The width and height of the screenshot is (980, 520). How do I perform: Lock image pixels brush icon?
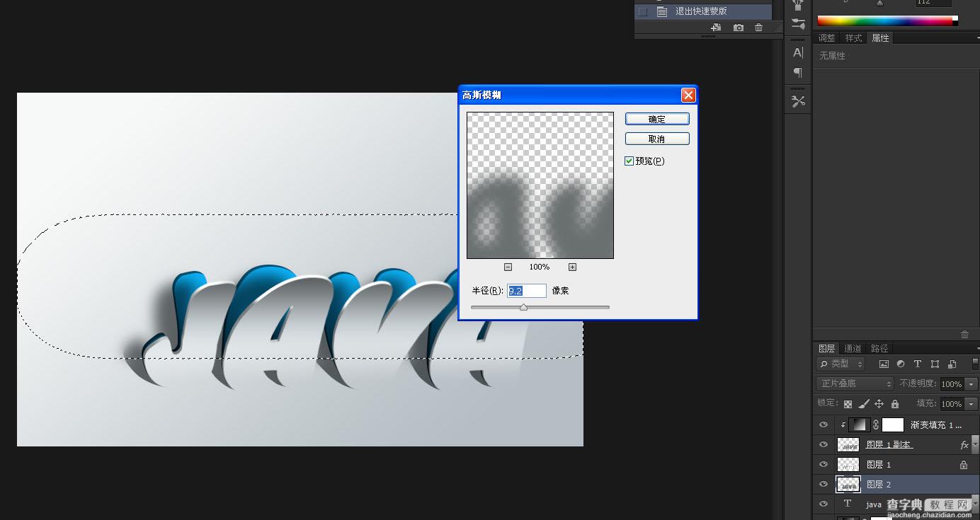pyautogui.click(x=864, y=403)
